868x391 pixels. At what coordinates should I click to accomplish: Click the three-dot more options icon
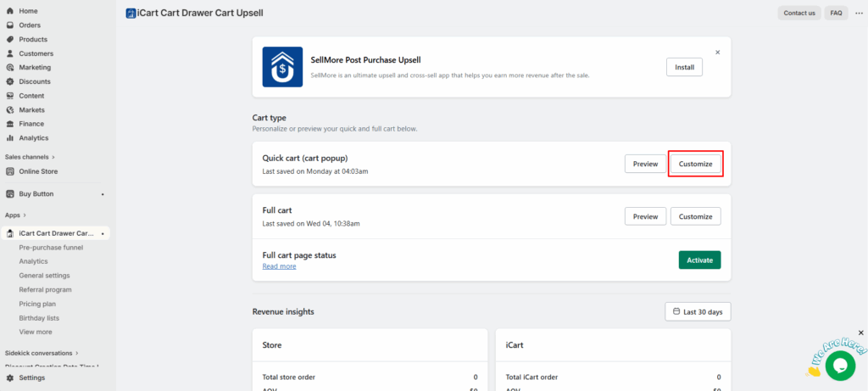pos(858,13)
